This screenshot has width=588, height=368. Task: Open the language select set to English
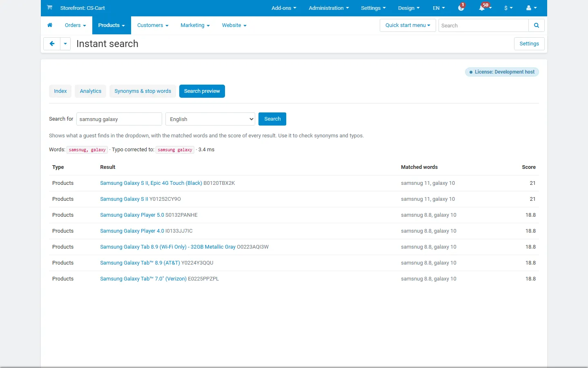pos(210,119)
